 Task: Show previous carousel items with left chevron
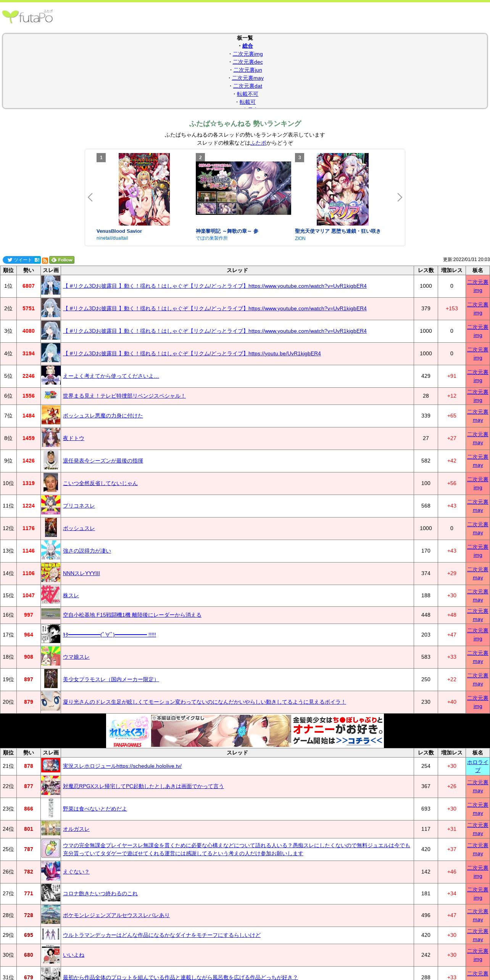click(90, 197)
